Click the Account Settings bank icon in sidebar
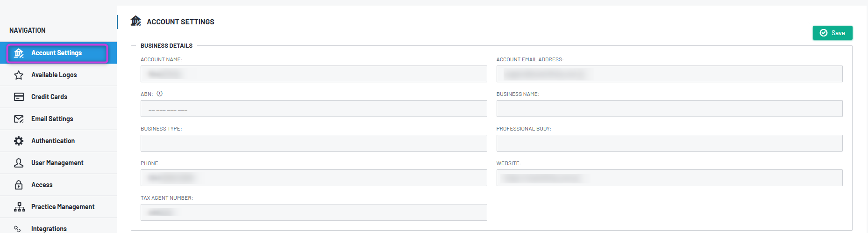868x233 pixels. 19,53
